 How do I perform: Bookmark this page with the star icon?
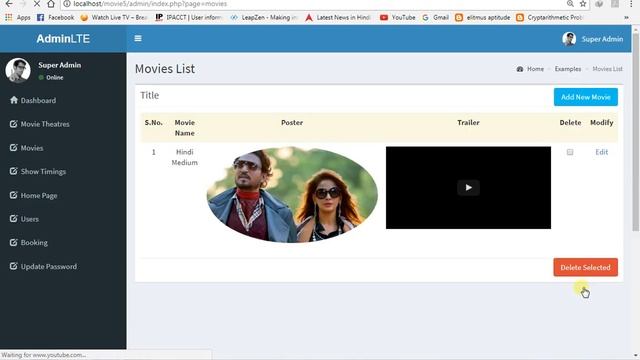[583, 4]
